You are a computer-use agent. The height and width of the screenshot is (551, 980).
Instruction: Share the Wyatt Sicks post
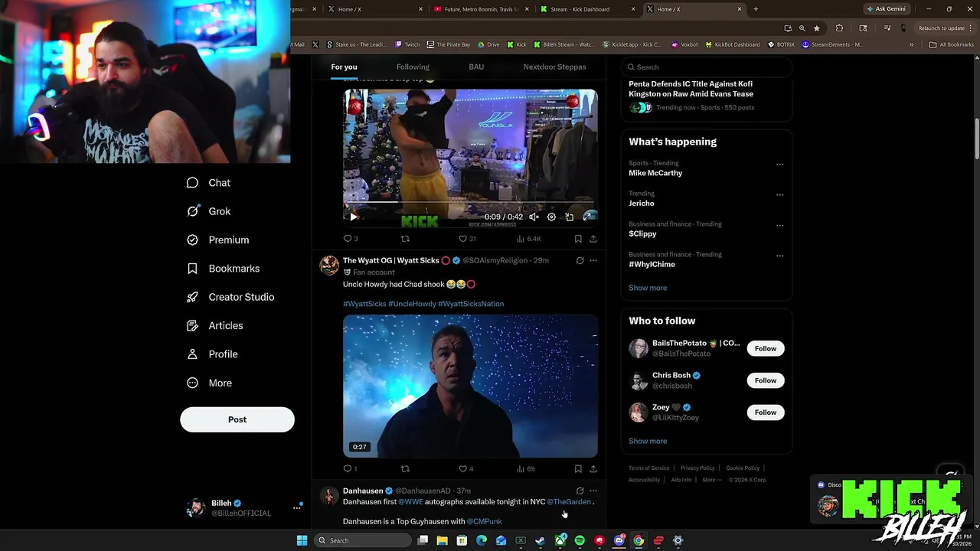(x=593, y=468)
